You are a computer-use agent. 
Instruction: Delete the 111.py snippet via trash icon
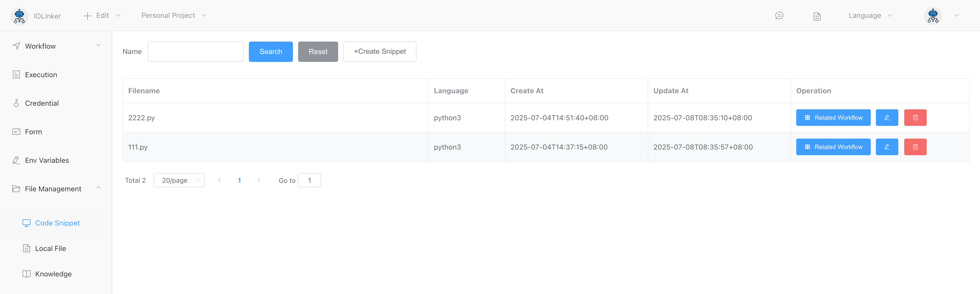pyautogui.click(x=915, y=147)
